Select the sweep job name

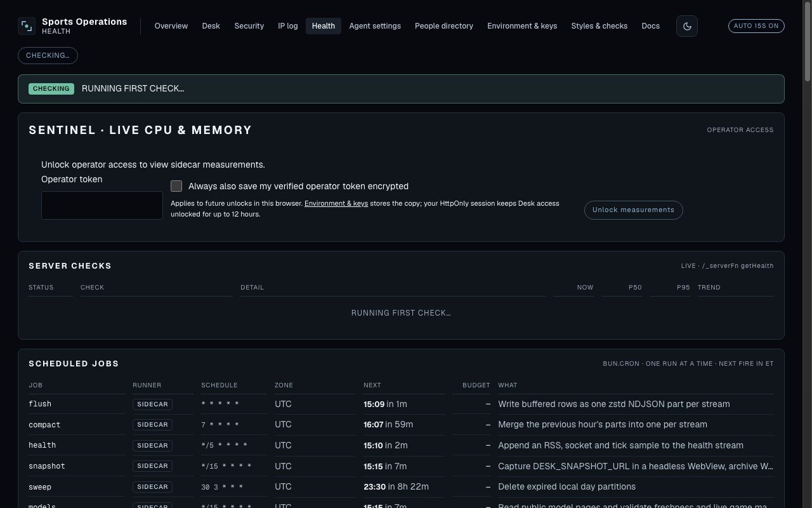40,487
